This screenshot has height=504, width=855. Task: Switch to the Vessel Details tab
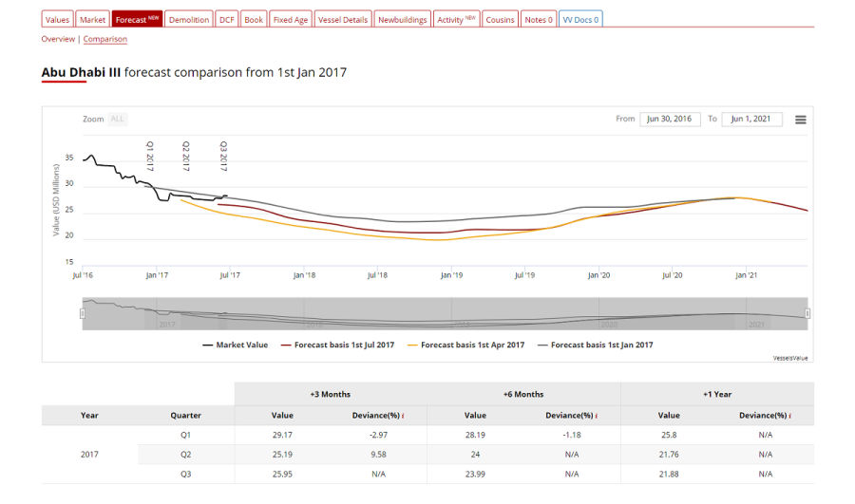coord(341,19)
